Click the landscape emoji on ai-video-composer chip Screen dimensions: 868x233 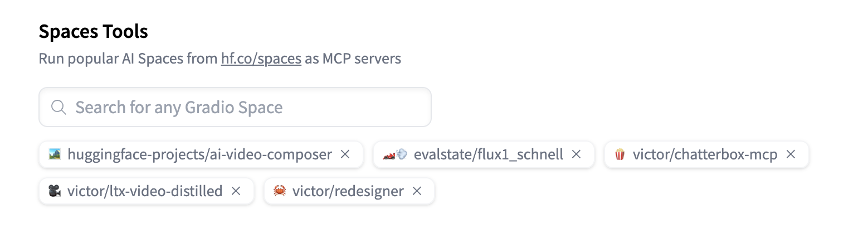tap(54, 154)
